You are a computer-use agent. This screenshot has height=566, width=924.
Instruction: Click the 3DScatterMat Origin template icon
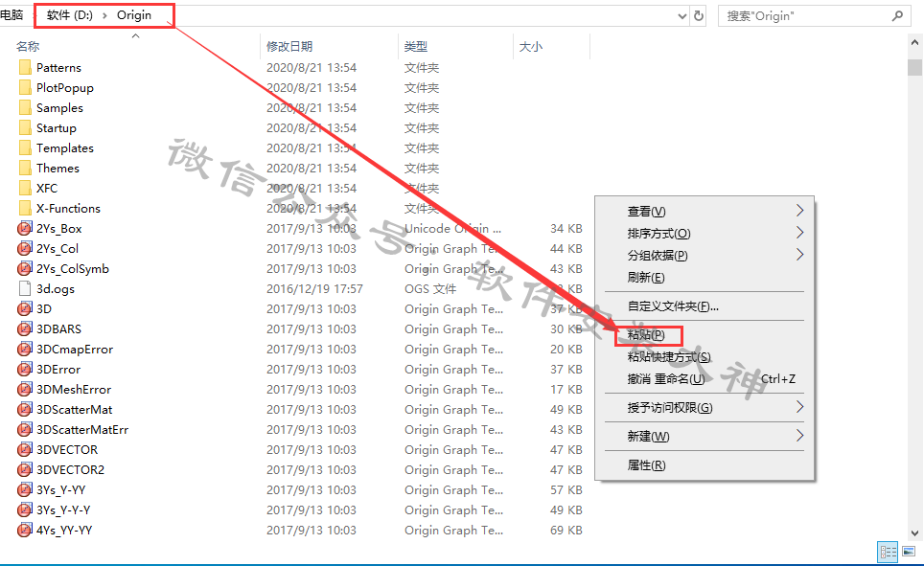tap(25, 409)
